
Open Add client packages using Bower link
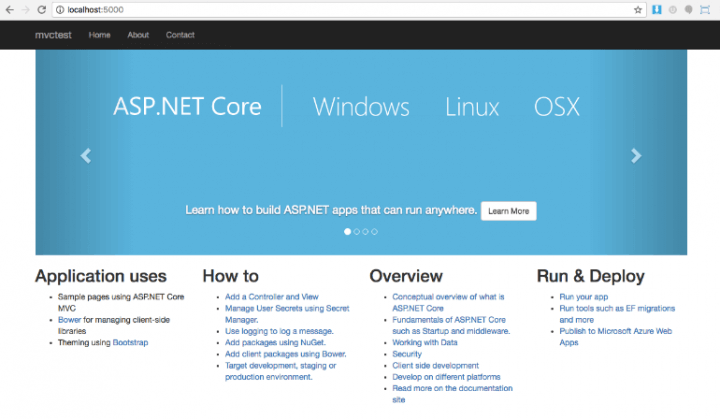pyautogui.click(x=286, y=354)
